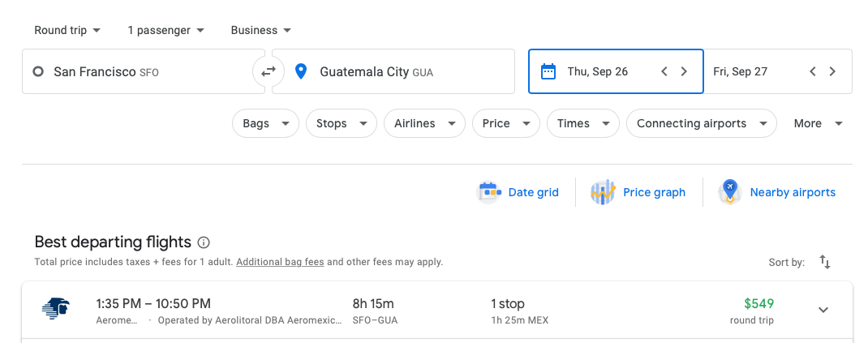Click the calendar icon in departure date
This screenshot has width=868, height=343.
coord(548,71)
